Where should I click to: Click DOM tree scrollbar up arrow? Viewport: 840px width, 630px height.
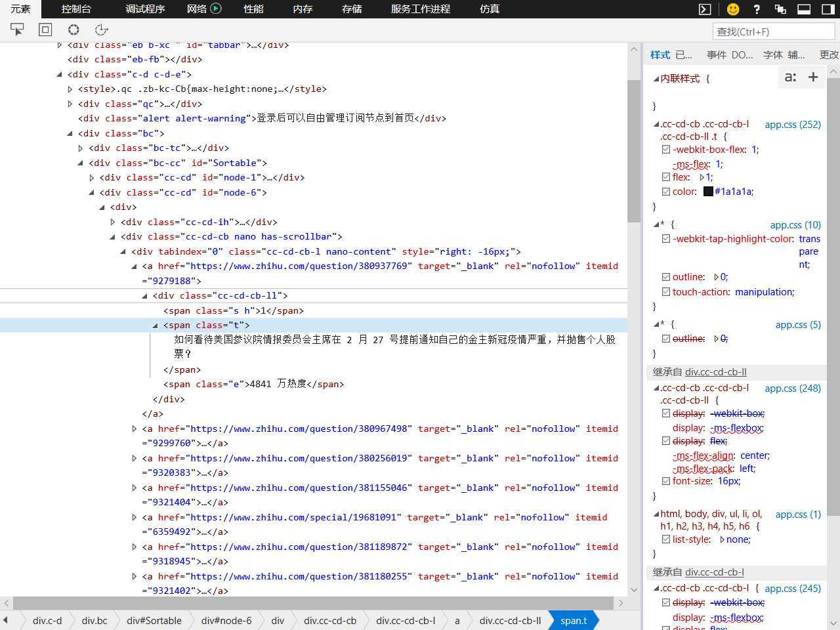coord(634,49)
